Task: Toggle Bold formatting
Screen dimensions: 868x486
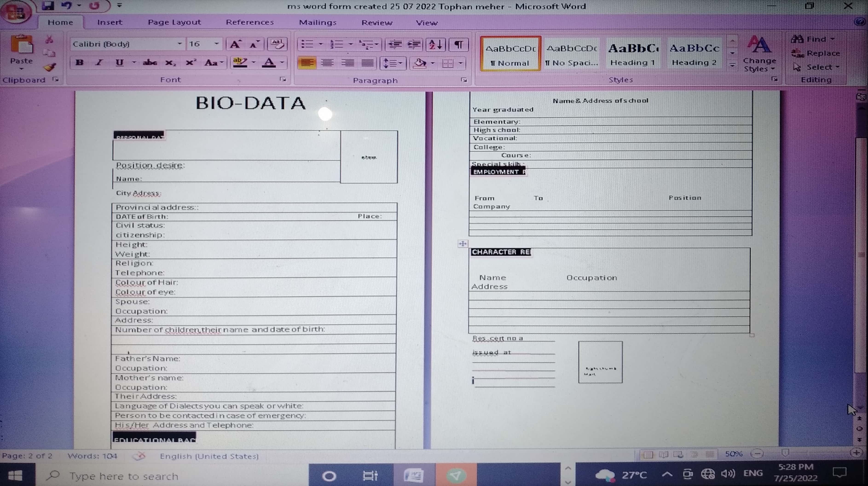Action: [x=80, y=63]
